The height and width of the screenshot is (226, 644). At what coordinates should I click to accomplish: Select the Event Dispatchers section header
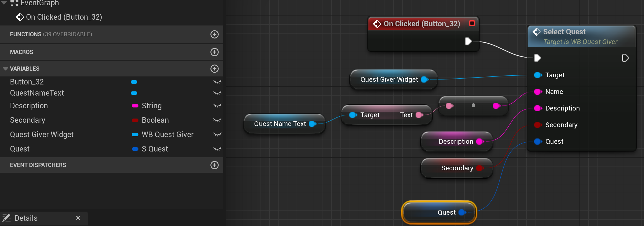112,165
